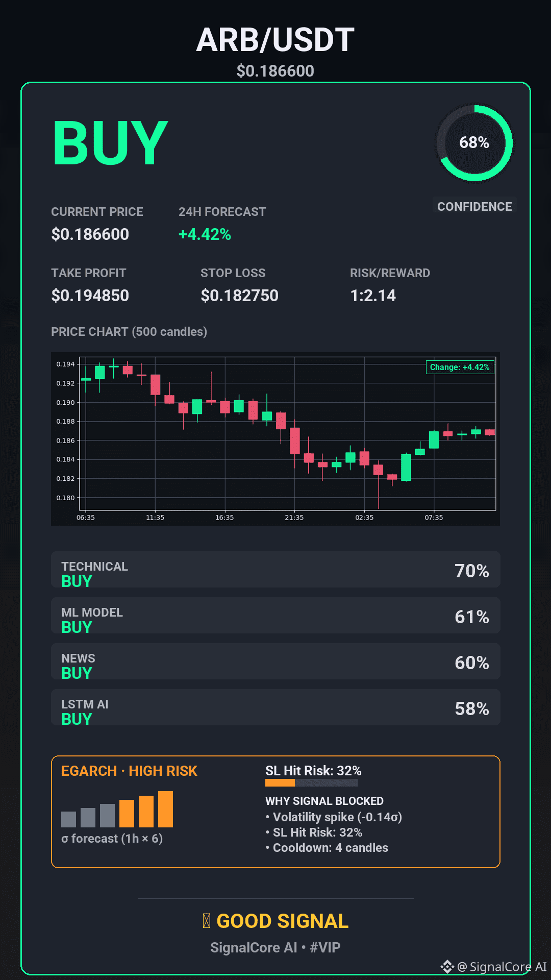Screen dimensions: 551x980
Task: Click the Binance logo icon in watermark
Action: coord(447,966)
